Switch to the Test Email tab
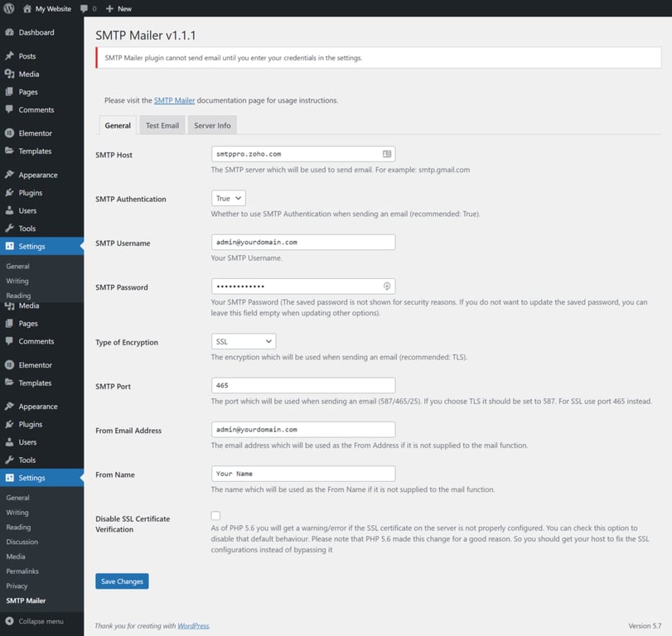 click(162, 125)
